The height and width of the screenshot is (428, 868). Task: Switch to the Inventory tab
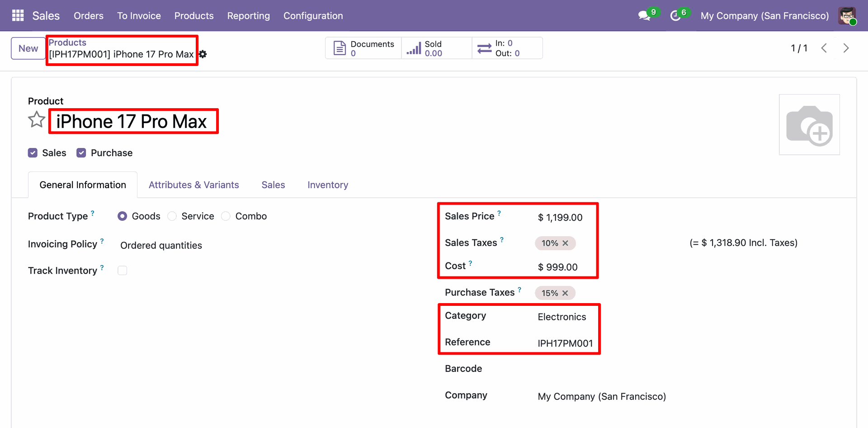328,185
